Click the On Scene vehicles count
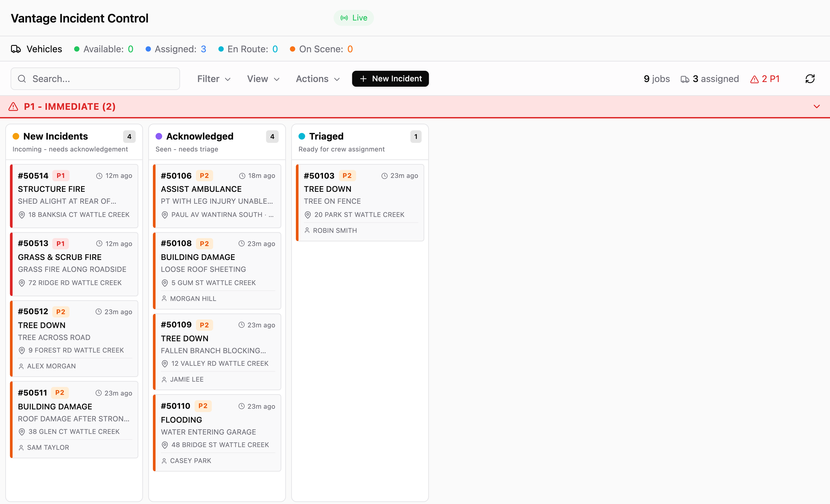The height and width of the screenshot is (504, 830). [350, 49]
